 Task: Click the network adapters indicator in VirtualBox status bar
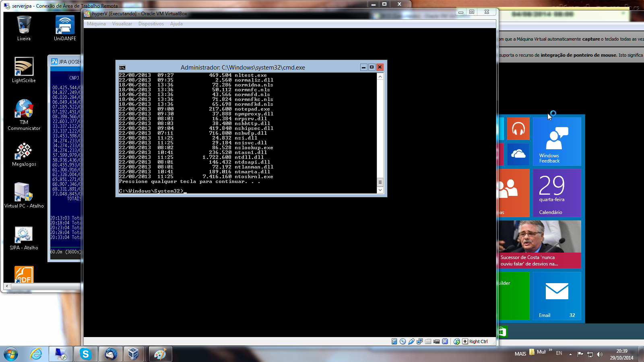[420, 341]
